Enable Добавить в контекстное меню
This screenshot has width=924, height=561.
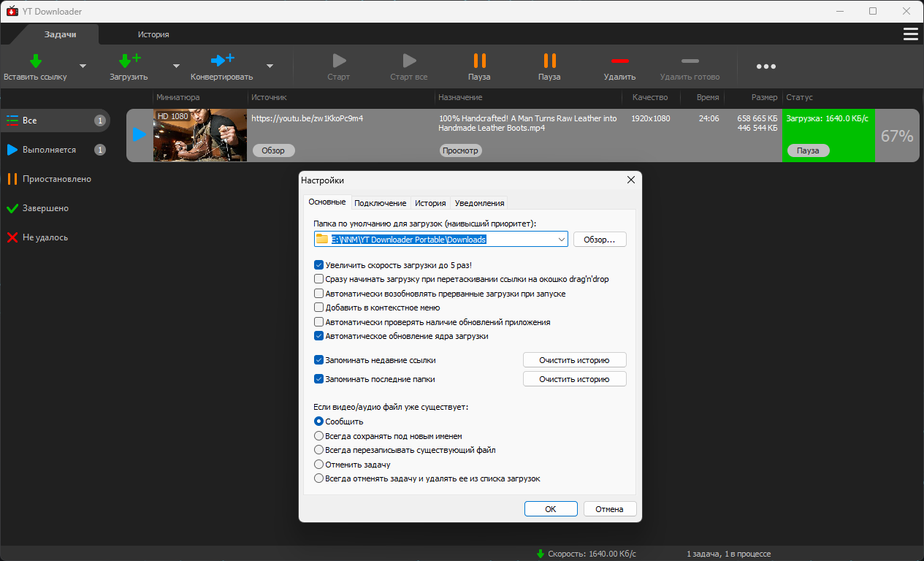tap(318, 308)
